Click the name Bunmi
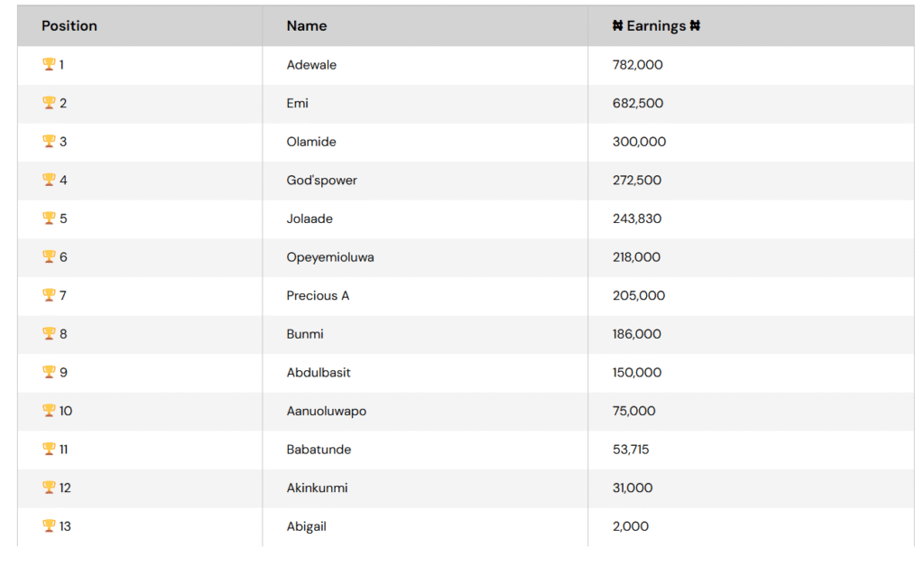924x567 pixels. pyautogui.click(x=305, y=334)
